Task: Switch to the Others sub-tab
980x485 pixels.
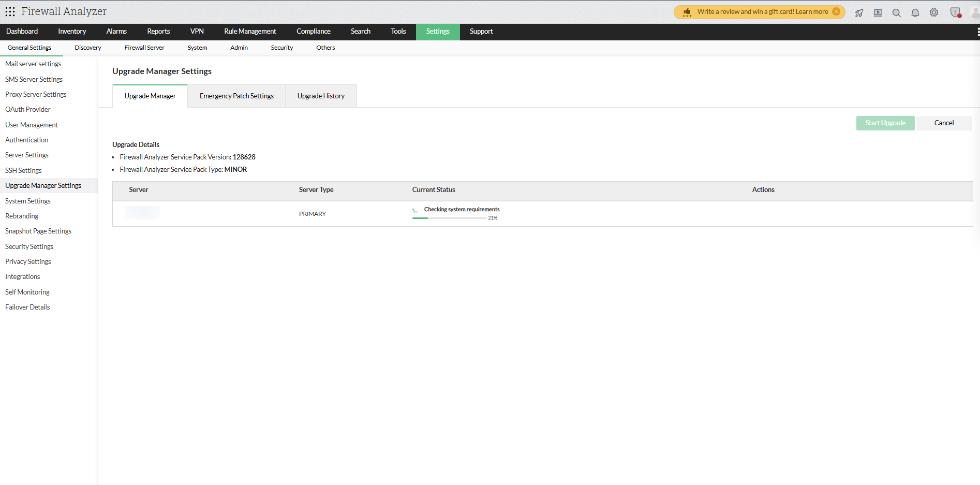Action: tap(325, 48)
